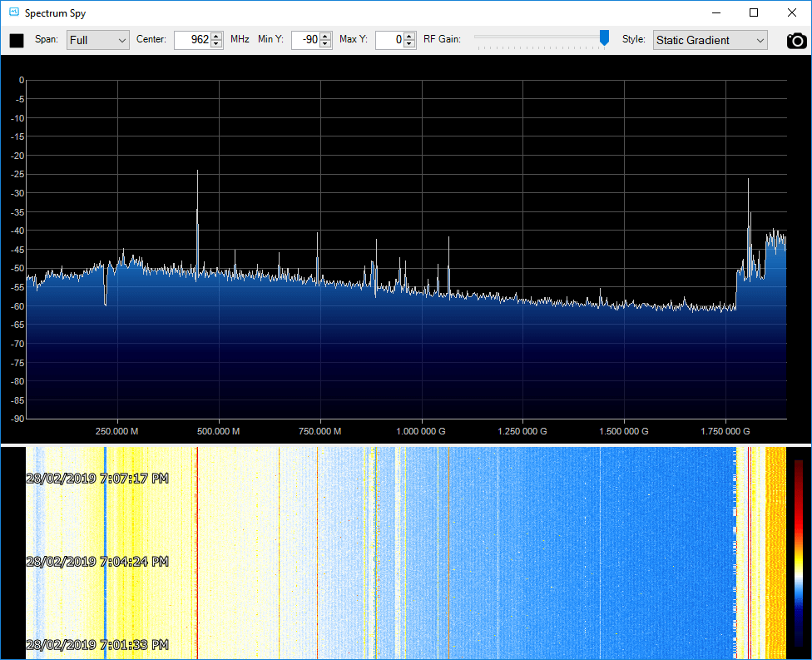The height and width of the screenshot is (660, 812).
Task: Raise Min Y value using up arrow
Action: (325, 36)
